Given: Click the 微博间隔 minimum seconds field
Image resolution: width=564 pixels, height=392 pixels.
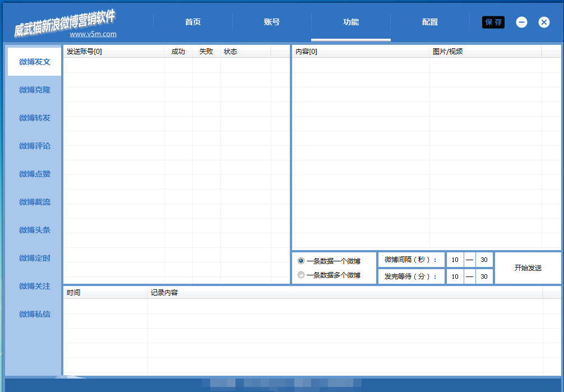Looking at the screenshot, I should [455, 260].
